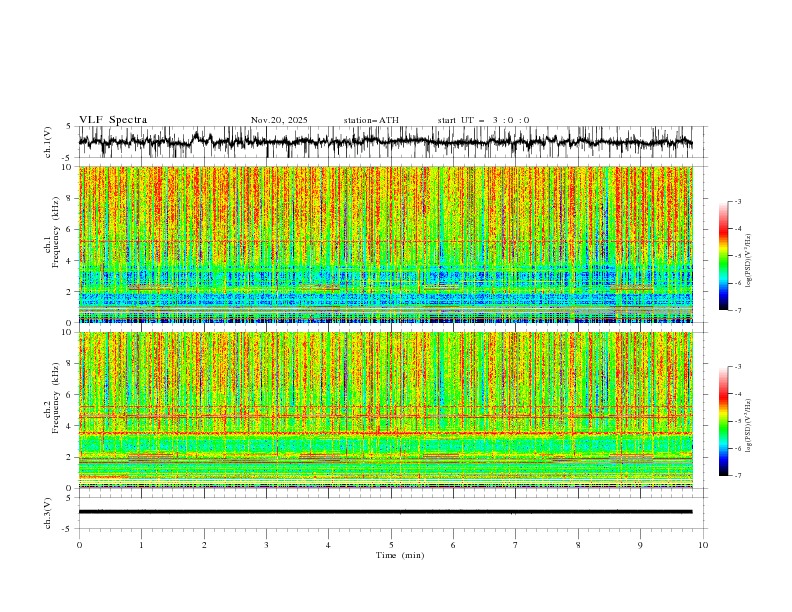Image resolution: width=792 pixels, height=612 pixels.
Task: Click the '5' tick on the time axis
Action: coord(391,545)
